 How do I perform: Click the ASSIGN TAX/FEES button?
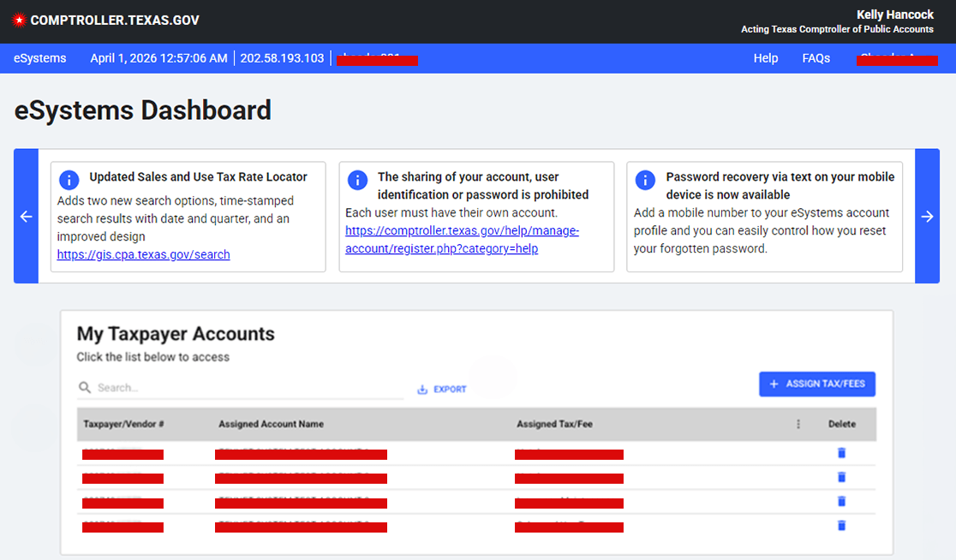(x=817, y=384)
